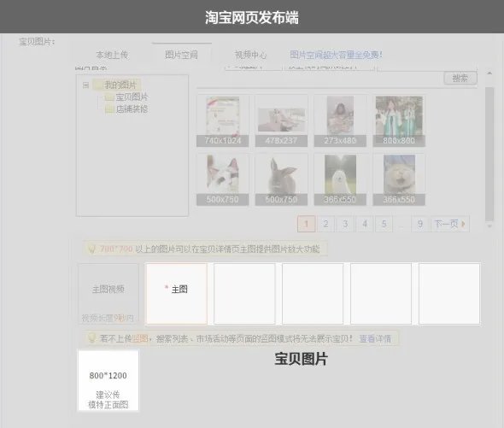This screenshot has height=428, width=504.
Task: Click the 主图 upload slot
Action: [177, 294]
